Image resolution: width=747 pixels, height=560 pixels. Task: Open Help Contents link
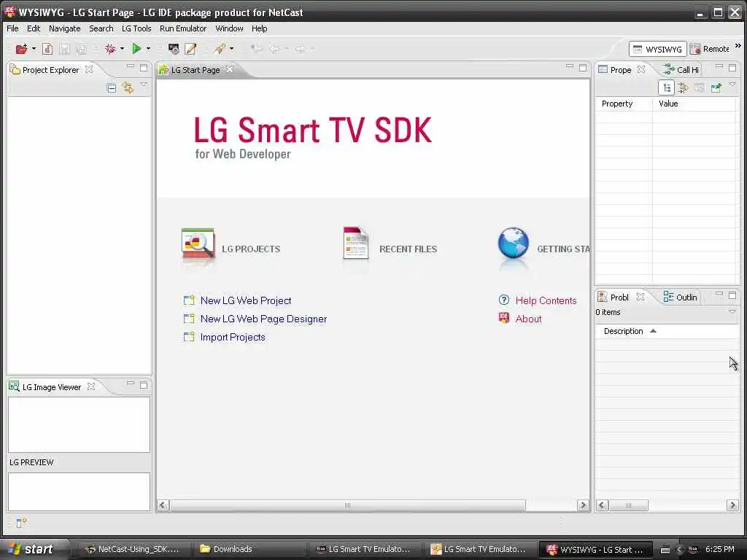point(546,300)
